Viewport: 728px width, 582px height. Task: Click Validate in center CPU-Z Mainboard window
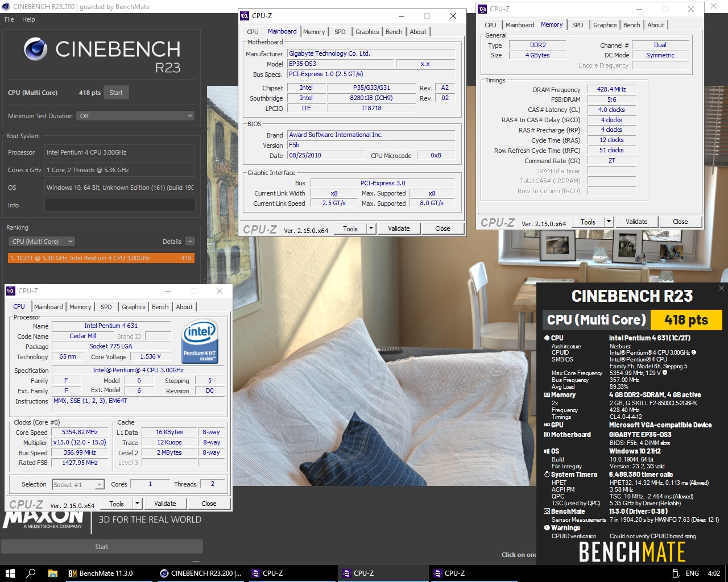click(x=399, y=228)
